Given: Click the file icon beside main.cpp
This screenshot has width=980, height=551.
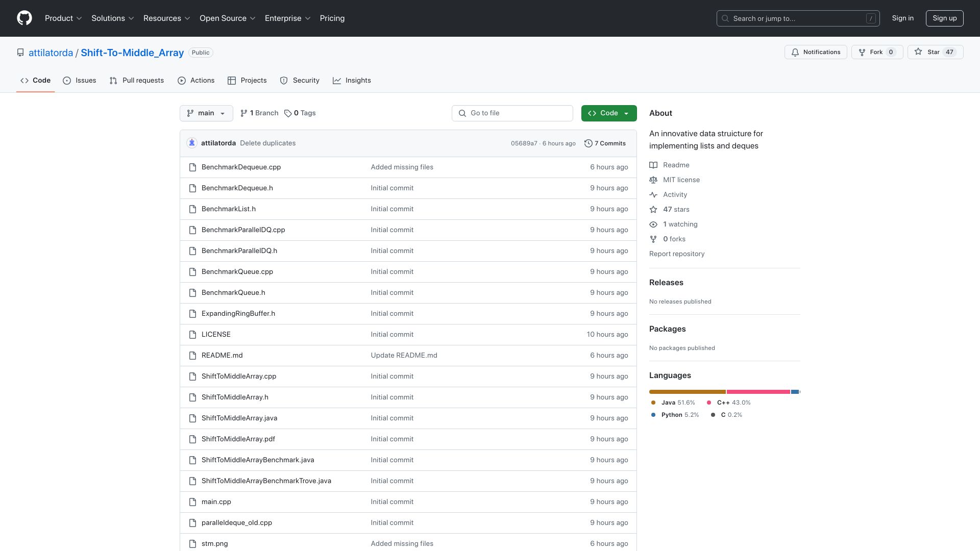Looking at the screenshot, I should click(x=192, y=502).
